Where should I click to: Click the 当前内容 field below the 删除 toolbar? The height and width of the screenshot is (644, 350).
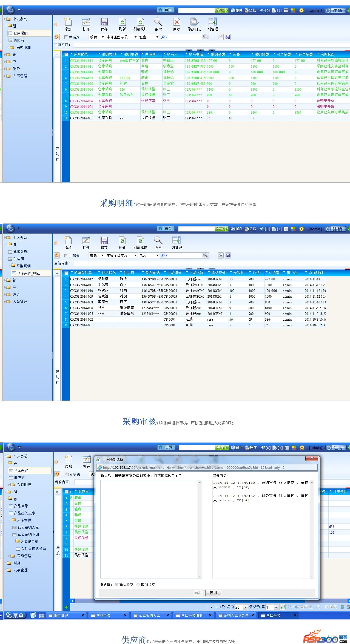click(212, 45)
